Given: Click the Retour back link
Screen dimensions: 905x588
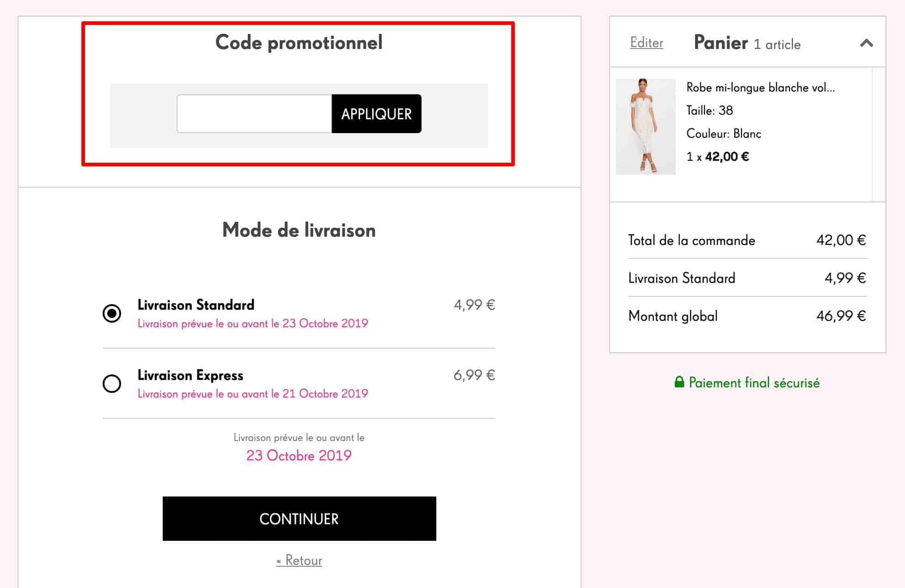Looking at the screenshot, I should click(299, 560).
